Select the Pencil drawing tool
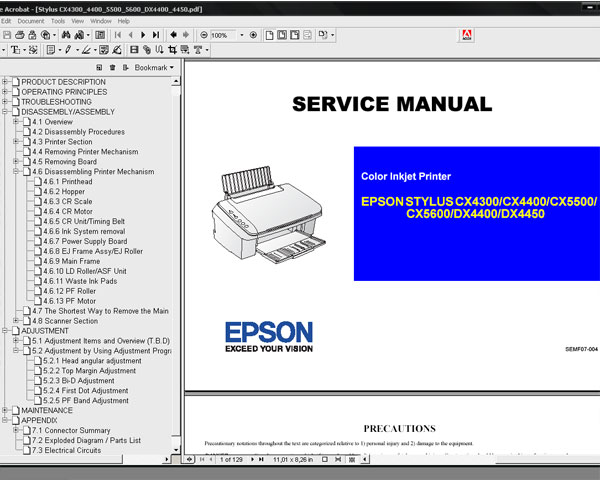Viewport: 600px width, 480px height. tap(68, 50)
